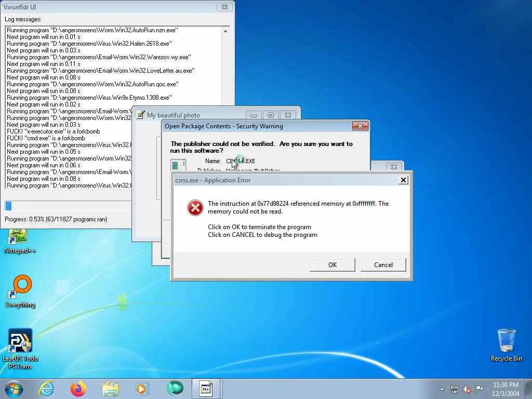The image size is (532, 399).
Task: Select log line "Virus.Win32.Halen.2618.exe"
Action: (x=89, y=44)
